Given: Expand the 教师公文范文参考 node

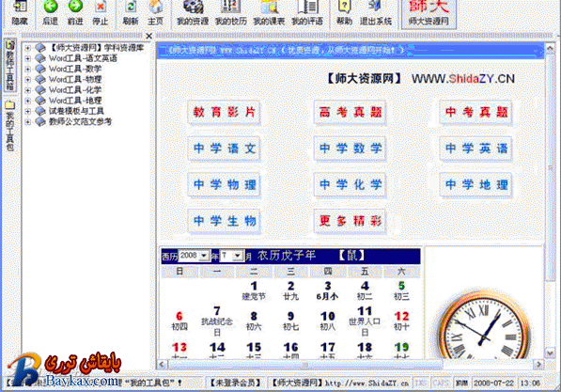Looking at the screenshot, I should click(27, 121).
